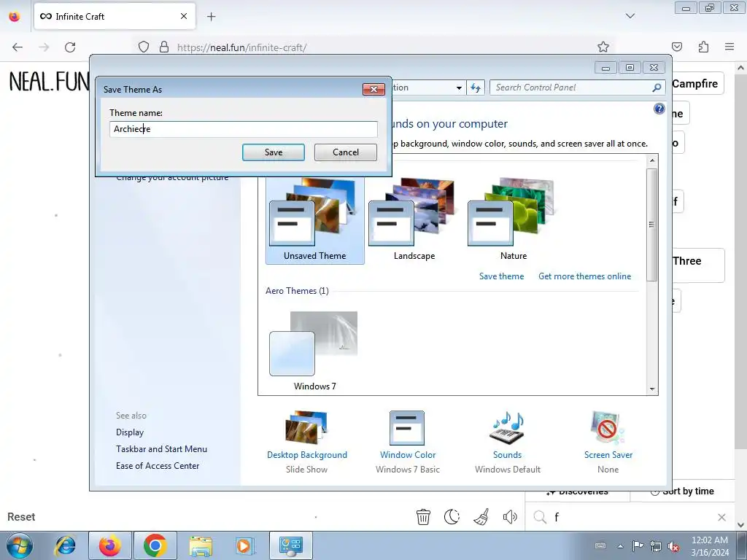Click the trash can icon in Infinite Craft
Viewport: 747px width, 560px height.
tap(423, 517)
